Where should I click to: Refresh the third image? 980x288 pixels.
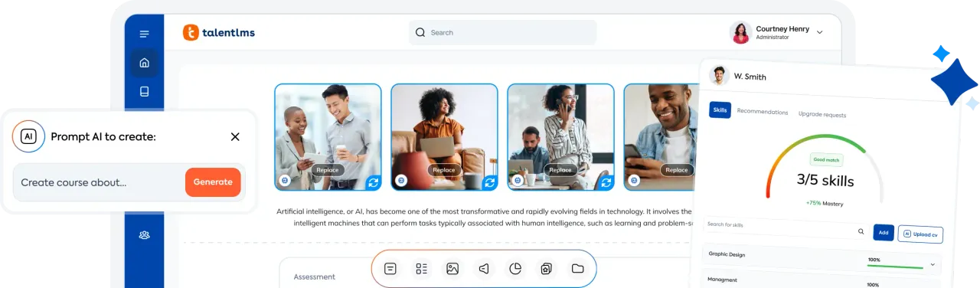[606, 182]
